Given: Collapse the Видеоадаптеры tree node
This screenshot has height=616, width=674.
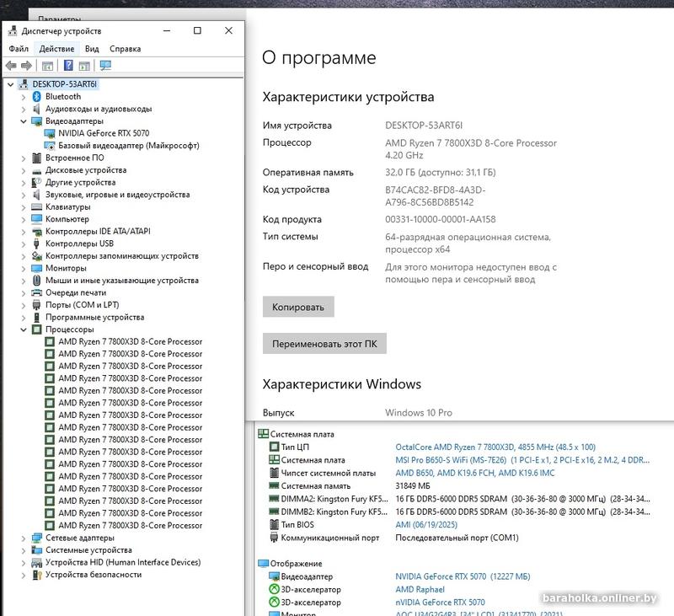Looking at the screenshot, I should (x=24, y=121).
